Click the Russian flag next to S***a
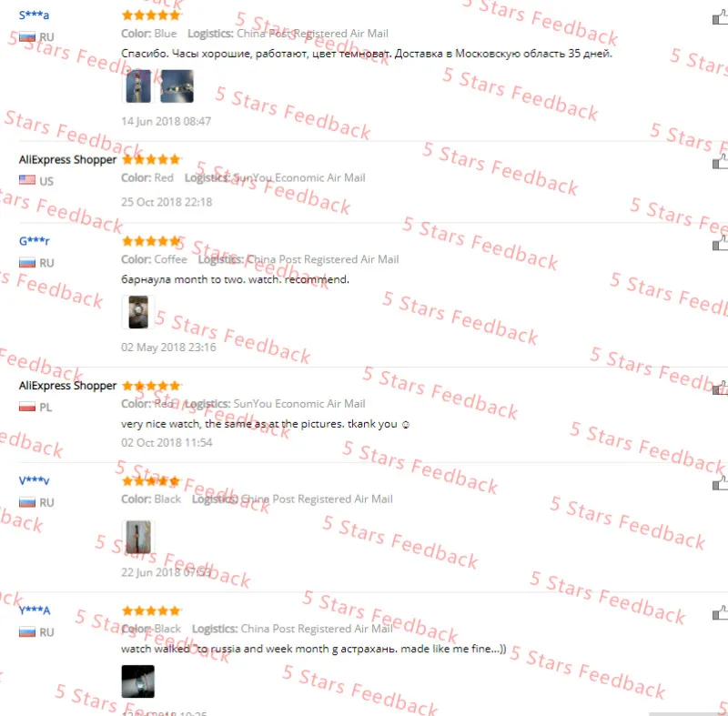The image size is (728, 716). coord(27,36)
